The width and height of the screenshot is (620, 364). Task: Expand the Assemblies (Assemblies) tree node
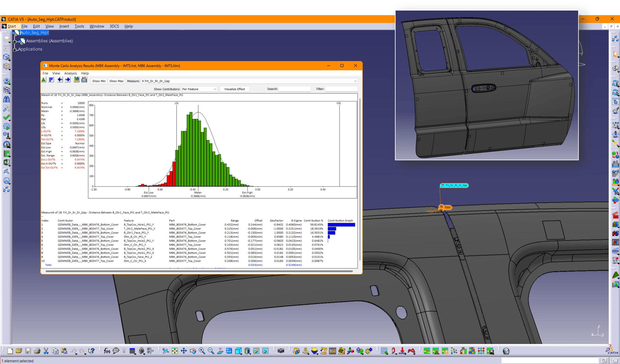coord(15,41)
